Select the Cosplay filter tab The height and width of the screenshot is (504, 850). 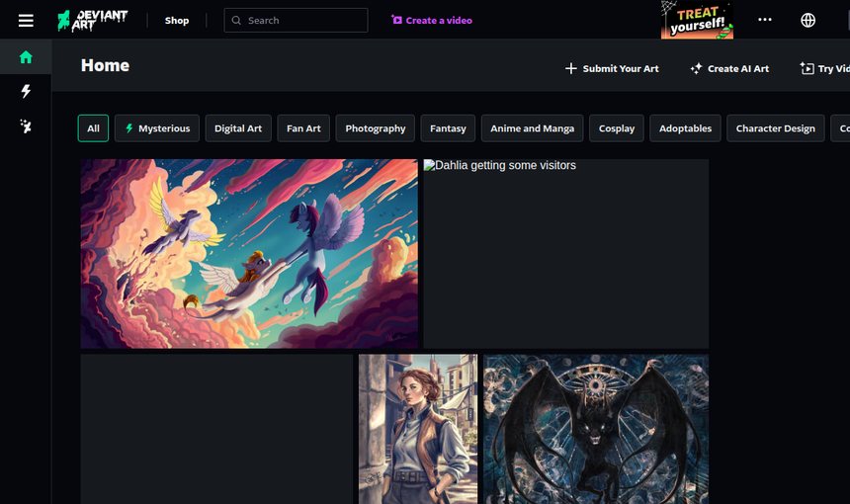click(x=617, y=128)
